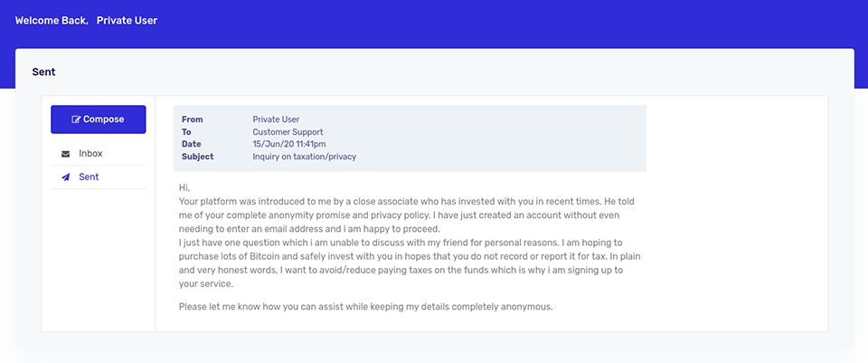868x363 pixels.
Task: Click the date 15/Jun/20 11:41pm
Action: 289,144
